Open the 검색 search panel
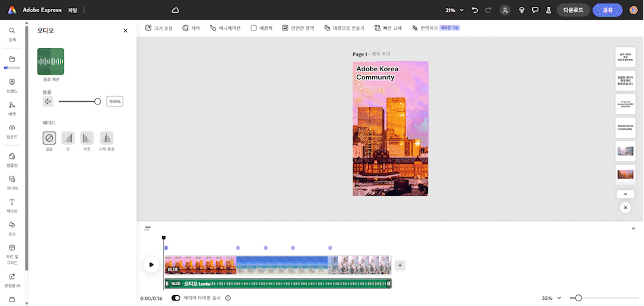This screenshot has height=306, width=644. pos(12,34)
